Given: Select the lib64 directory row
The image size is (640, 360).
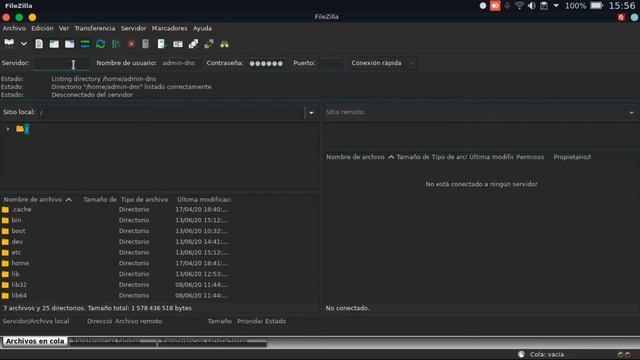Looking at the screenshot, I should pos(159,296).
